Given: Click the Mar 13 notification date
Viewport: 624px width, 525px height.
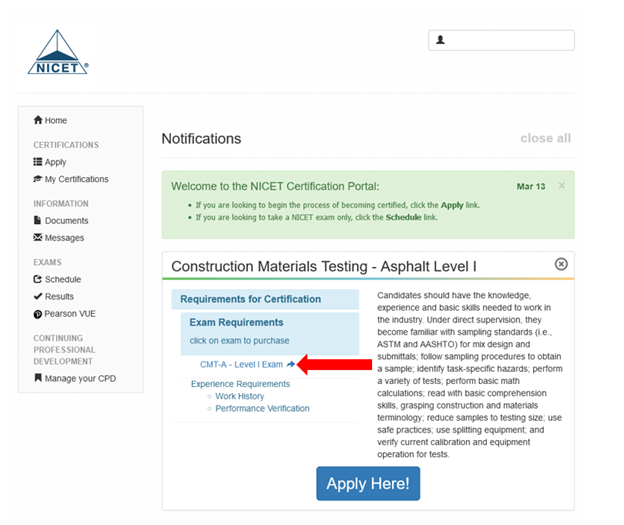Looking at the screenshot, I should [x=531, y=186].
